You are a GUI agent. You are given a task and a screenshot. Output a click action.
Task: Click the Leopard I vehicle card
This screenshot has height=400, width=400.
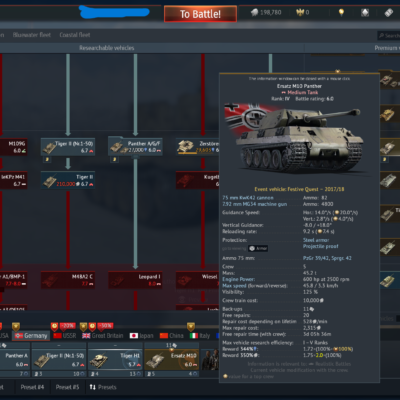[135, 280]
